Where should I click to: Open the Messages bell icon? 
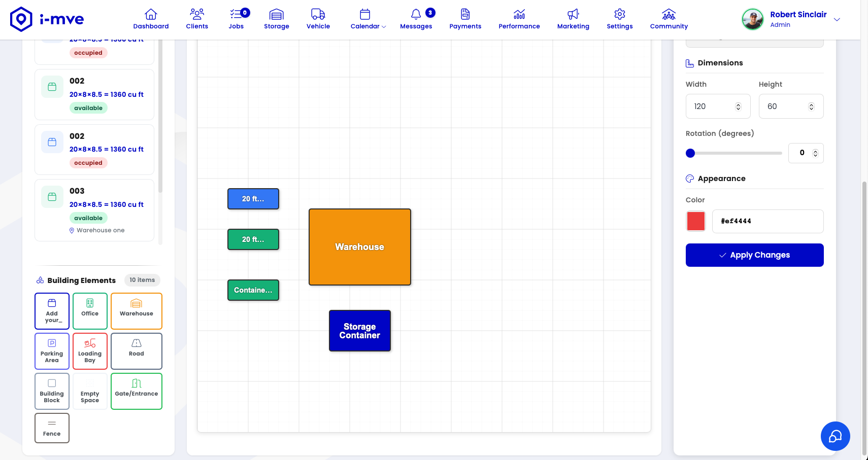coord(416,14)
